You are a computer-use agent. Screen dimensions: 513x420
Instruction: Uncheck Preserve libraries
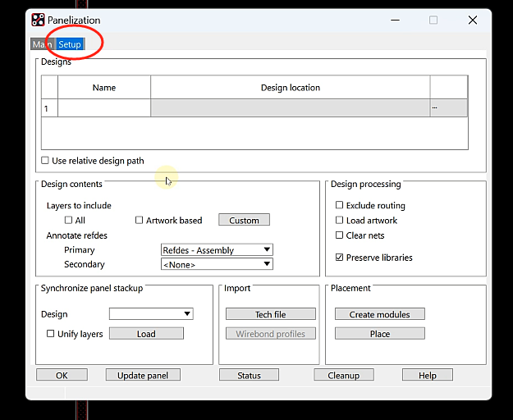339,258
